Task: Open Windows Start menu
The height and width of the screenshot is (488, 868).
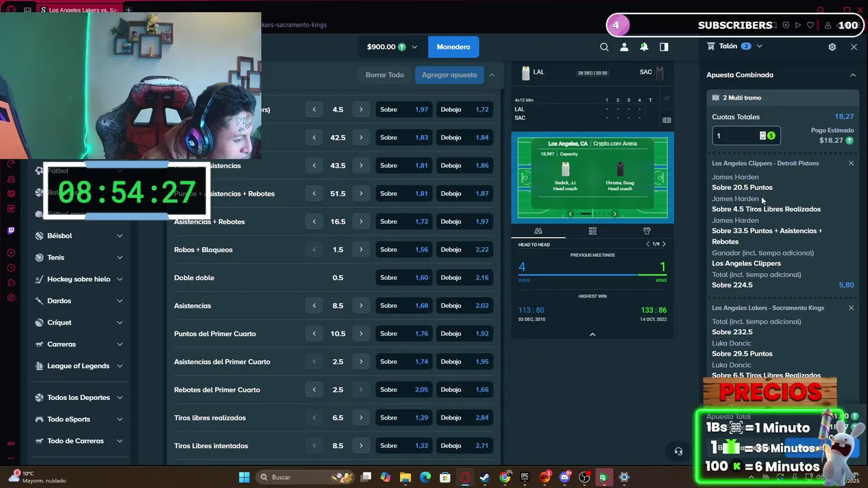Action: pos(244,477)
